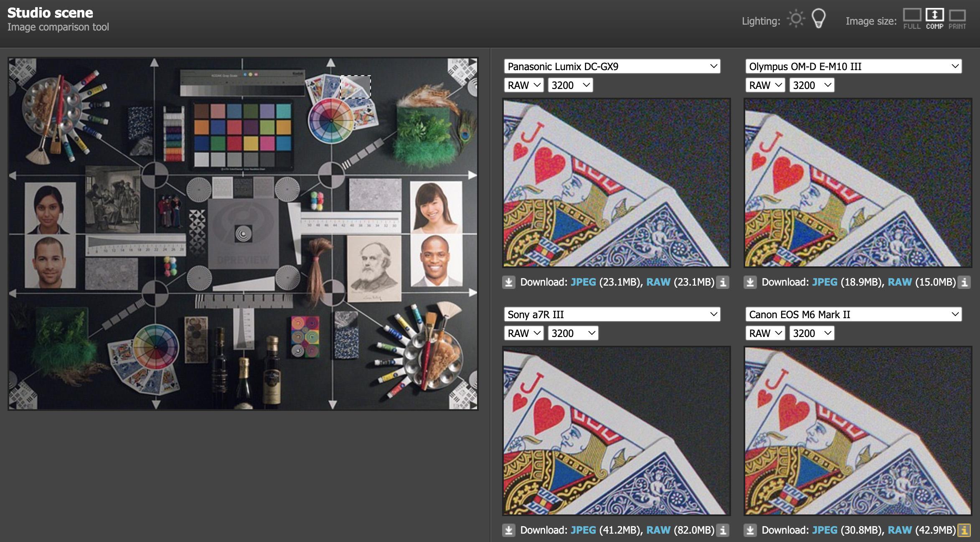Click the Panasonic Lumix DC-GX9 crop preview
This screenshot has height=542, width=980.
(x=617, y=183)
